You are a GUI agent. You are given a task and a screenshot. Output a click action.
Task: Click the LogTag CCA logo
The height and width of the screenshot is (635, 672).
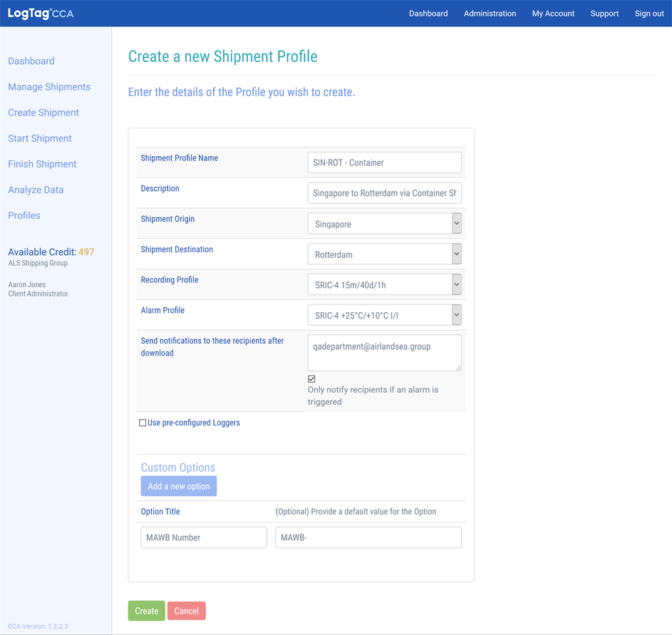[41, 14]
